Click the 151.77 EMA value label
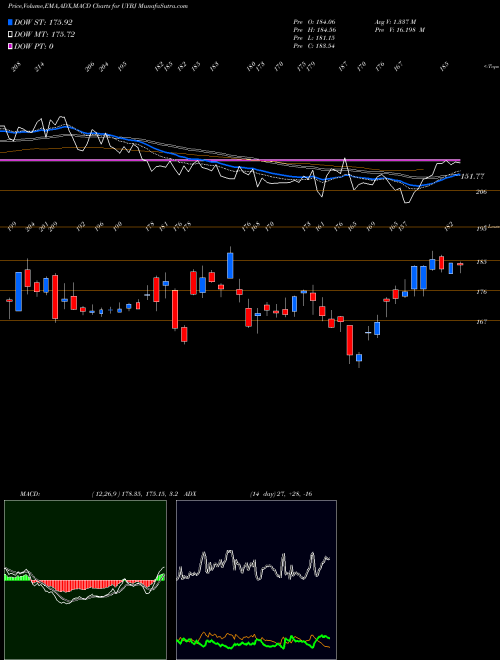Image resolution: width=500 pixels, height=660 pixels. 472,177
